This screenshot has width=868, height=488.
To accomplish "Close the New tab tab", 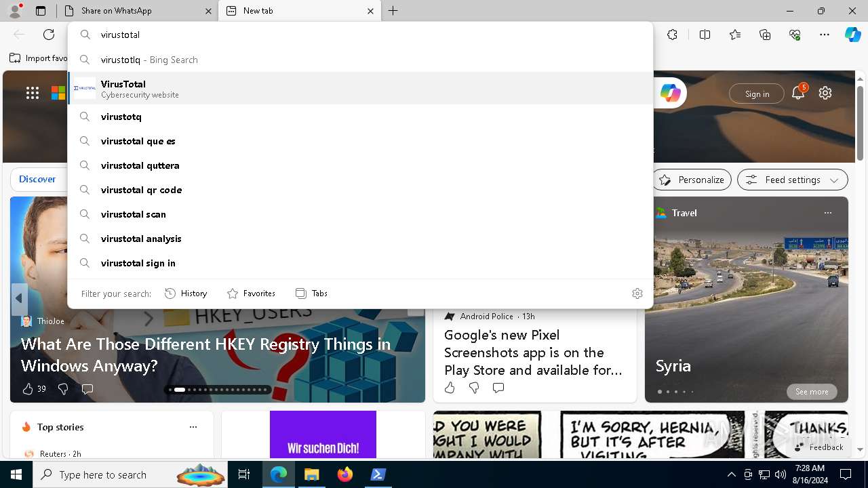I will (x=370, y=11).
